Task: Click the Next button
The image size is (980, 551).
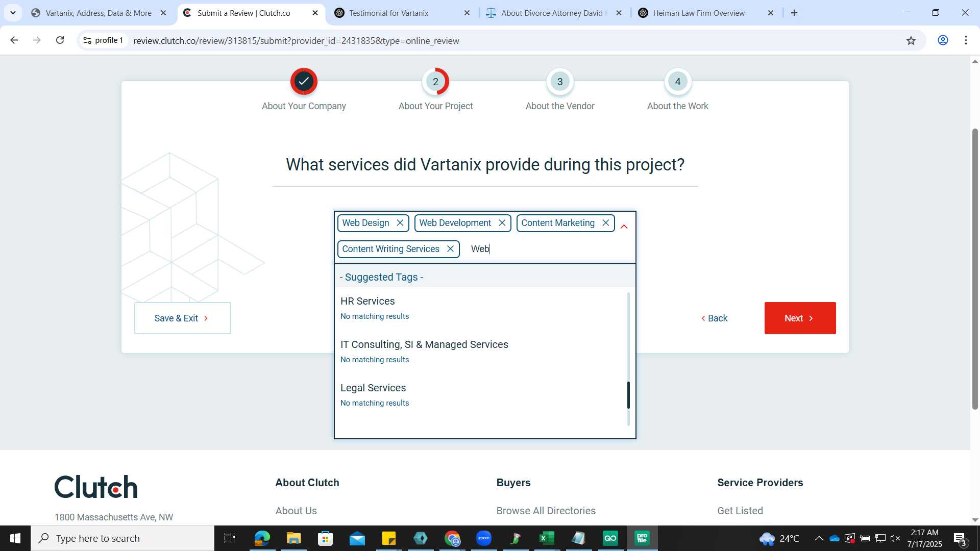Action: pyautogui.click(x=800, y=318)
